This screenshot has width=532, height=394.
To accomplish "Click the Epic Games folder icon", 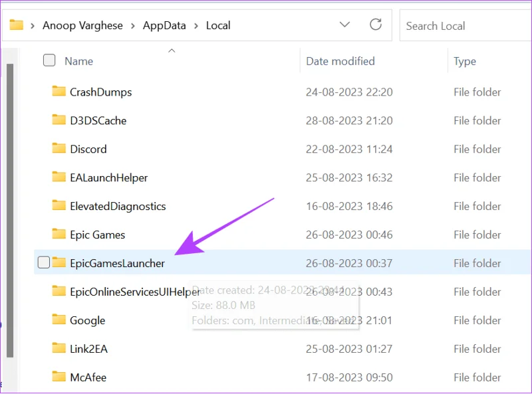I will (x=59, y=233).
